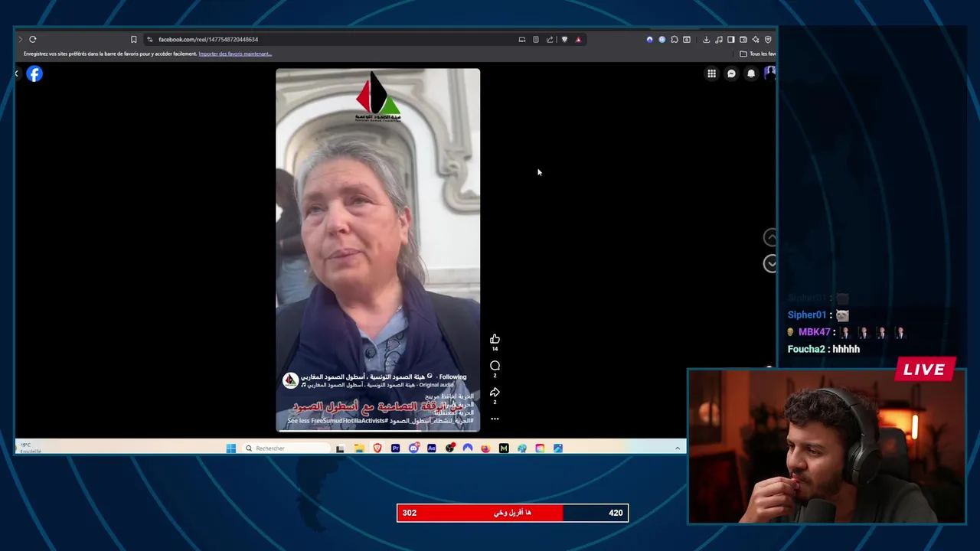980x551 pixels.
Task: Open the Facebook home logo
Action: pyautogui.click(x=34, y=73)
